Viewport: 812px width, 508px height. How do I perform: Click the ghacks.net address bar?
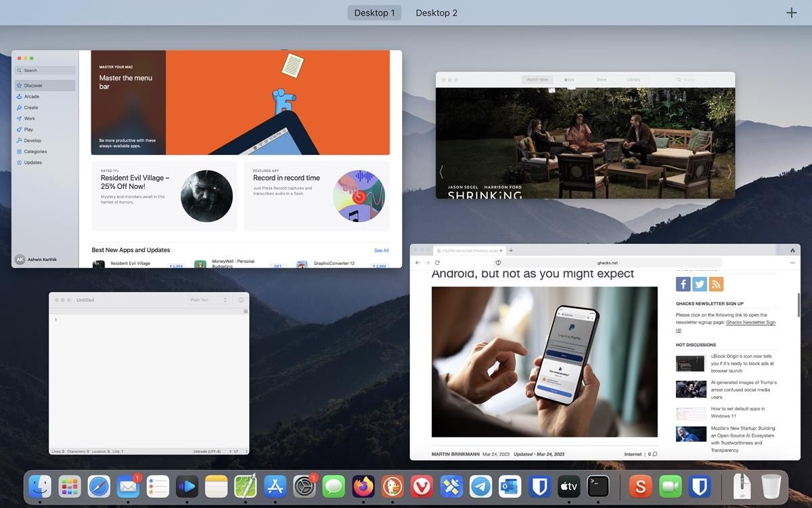pos(607,263)
